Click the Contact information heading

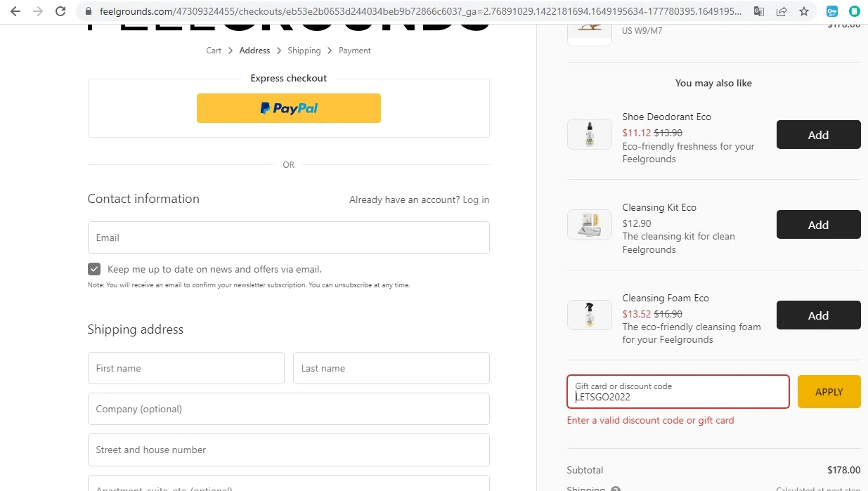click(143, 199)
